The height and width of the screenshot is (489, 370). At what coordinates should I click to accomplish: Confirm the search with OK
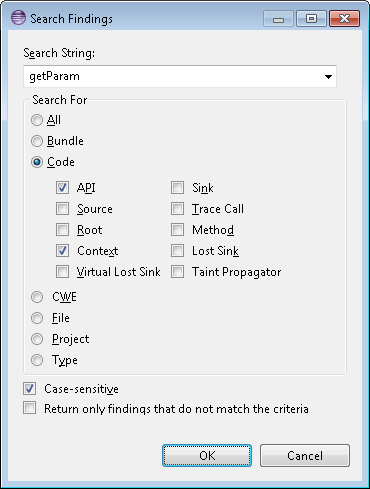point(207,455)
